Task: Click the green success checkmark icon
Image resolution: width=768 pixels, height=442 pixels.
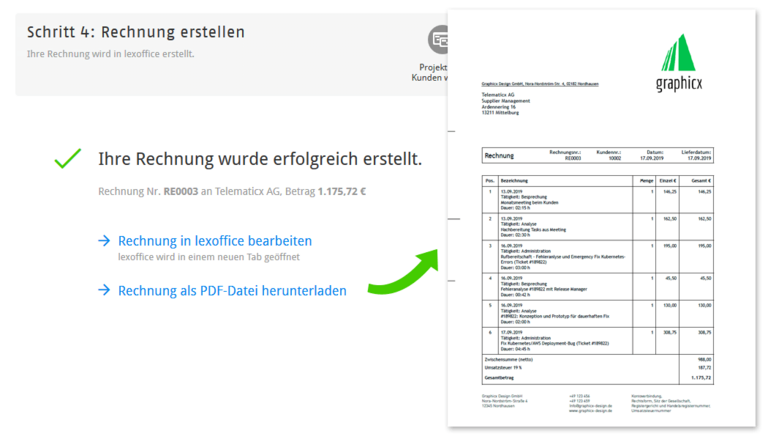Action: 68,159
